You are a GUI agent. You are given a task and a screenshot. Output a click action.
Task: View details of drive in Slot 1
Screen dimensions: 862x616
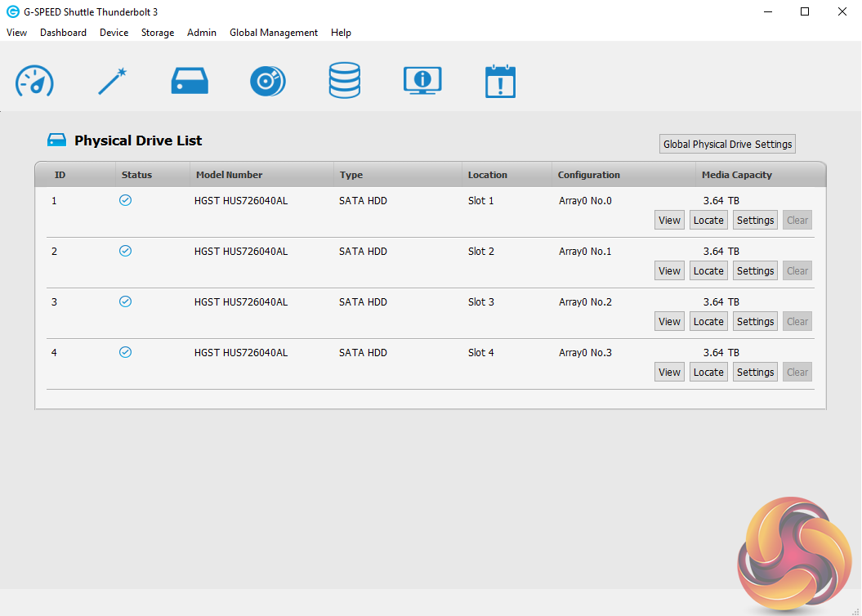669,221
